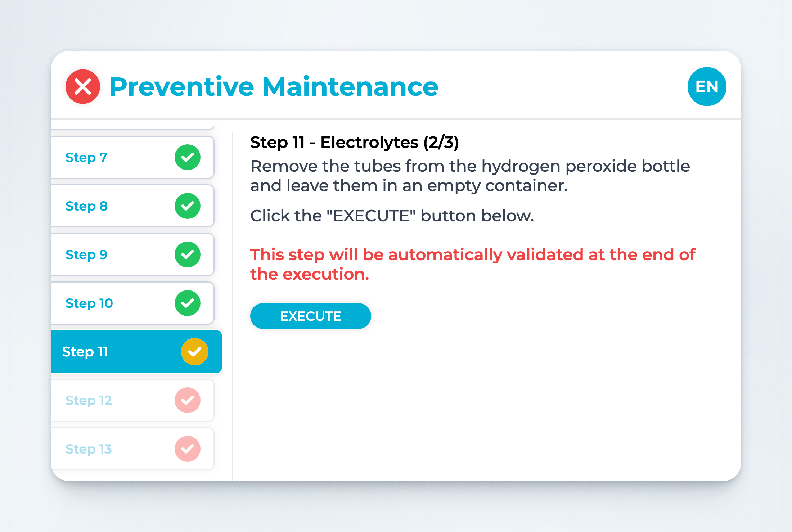Click the Step 11 Electrolytes heading
Image resolution: width=792 pixels, height=532 pixels.
click(x=354, y=142)
